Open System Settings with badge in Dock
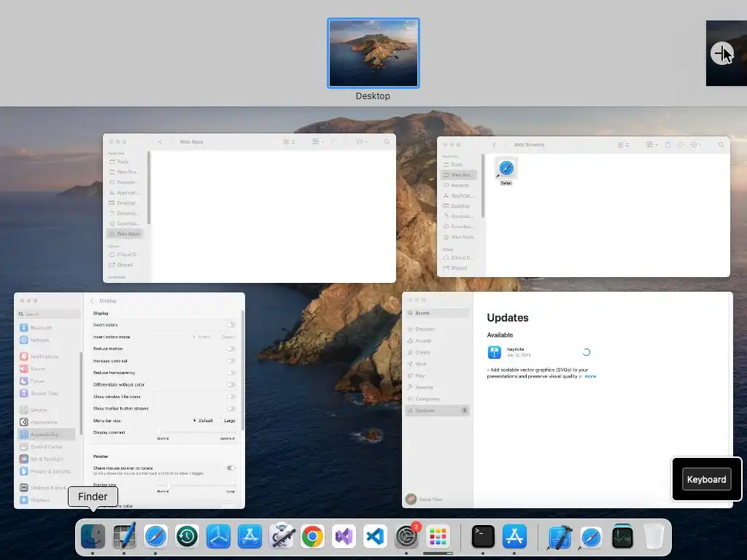 (x=407, y=536)
